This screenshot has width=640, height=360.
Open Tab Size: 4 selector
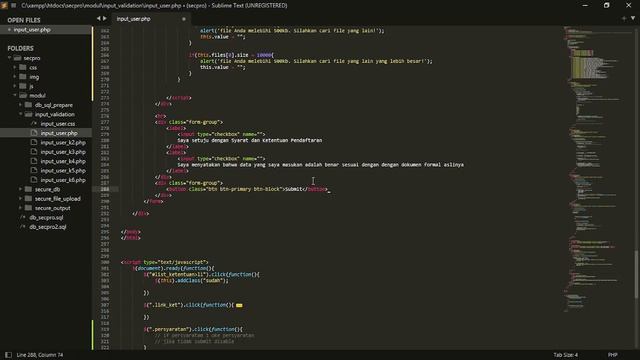tap(565, 355)
